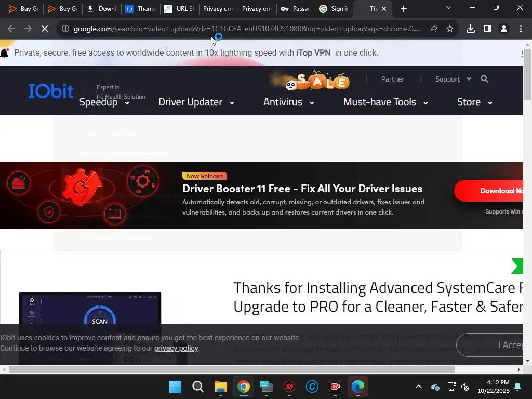Open the Chrome downloads icon
This screenshot has height=399, width=532.
(x=471, y=29)
